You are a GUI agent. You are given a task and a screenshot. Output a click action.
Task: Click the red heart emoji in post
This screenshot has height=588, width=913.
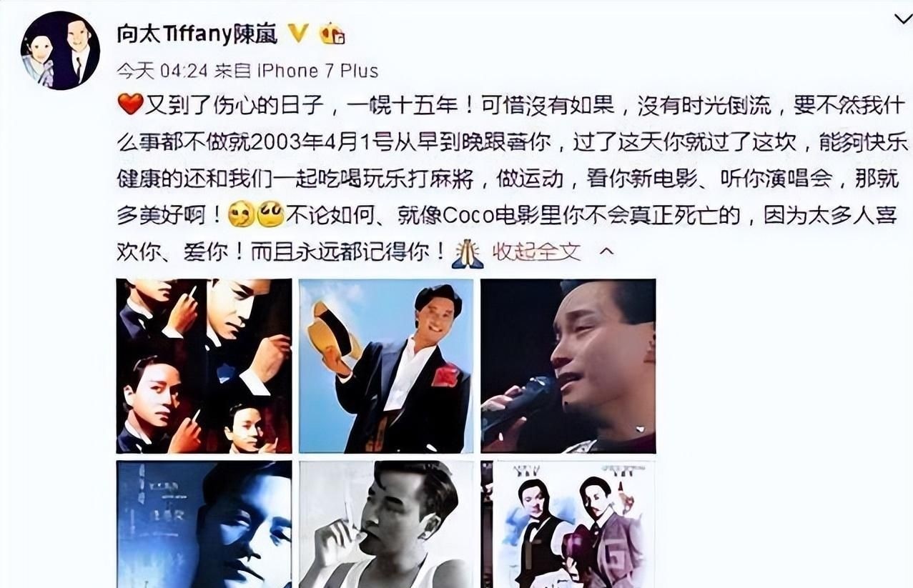[x=130, y=106]
